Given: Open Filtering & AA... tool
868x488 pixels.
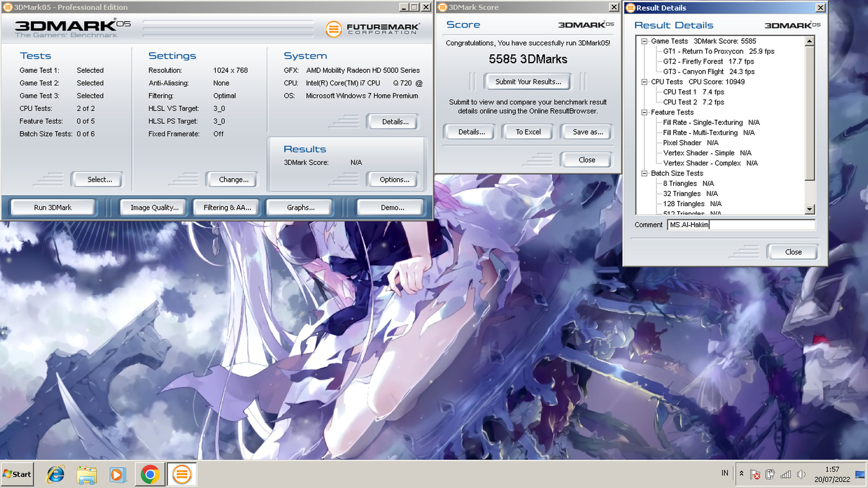Looking at the screenshot, I should click(x=227, y=208).
